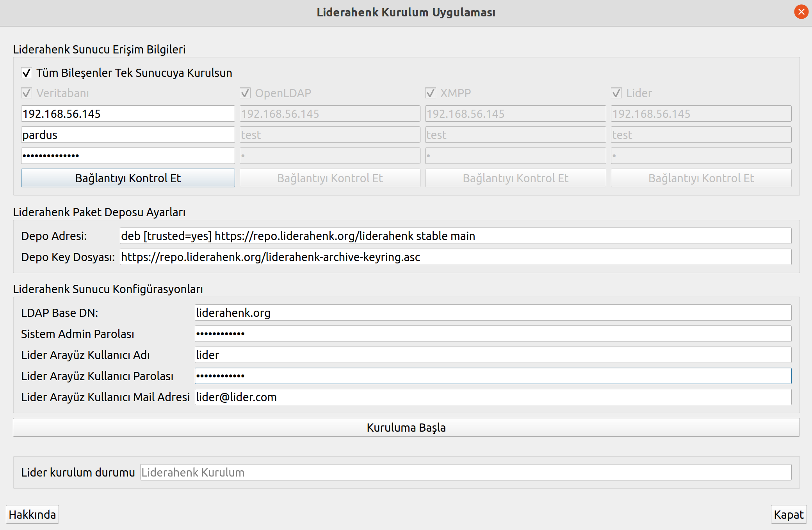Click the Depo Key Dosyası field
Viewport: 812px width, 530px height.
click(x=455, y=257)
